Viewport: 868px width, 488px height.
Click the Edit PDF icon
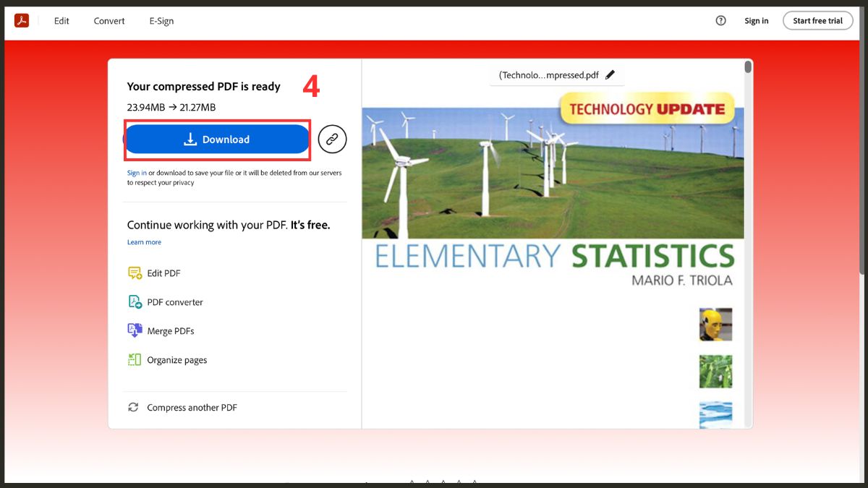coord(135,273)
